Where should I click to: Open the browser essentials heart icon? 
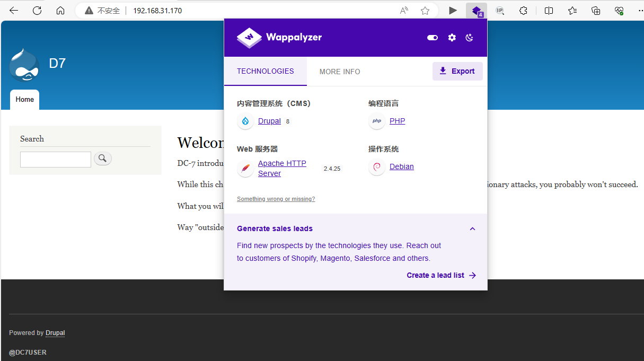coord(619,11)
